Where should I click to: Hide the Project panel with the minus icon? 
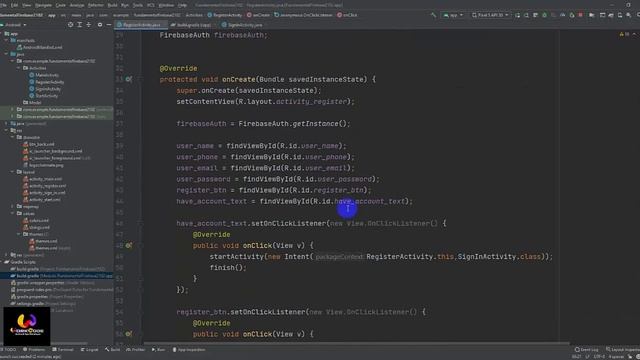109,25
